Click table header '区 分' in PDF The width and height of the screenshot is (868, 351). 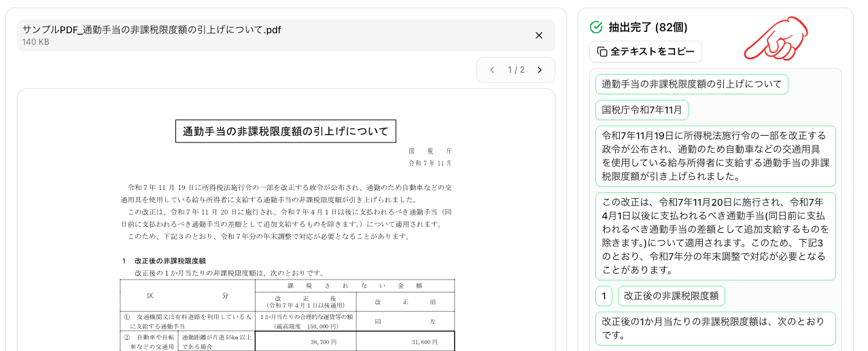pos(188,296)
